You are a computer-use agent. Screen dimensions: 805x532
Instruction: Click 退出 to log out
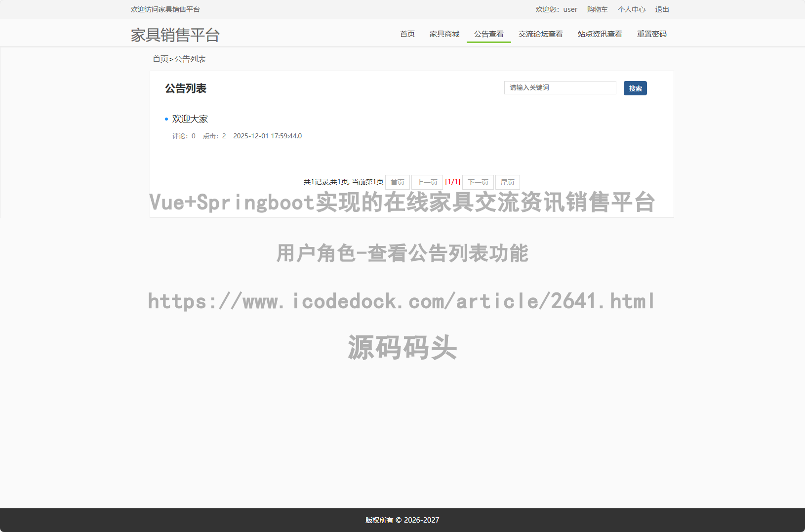point(662,9)
